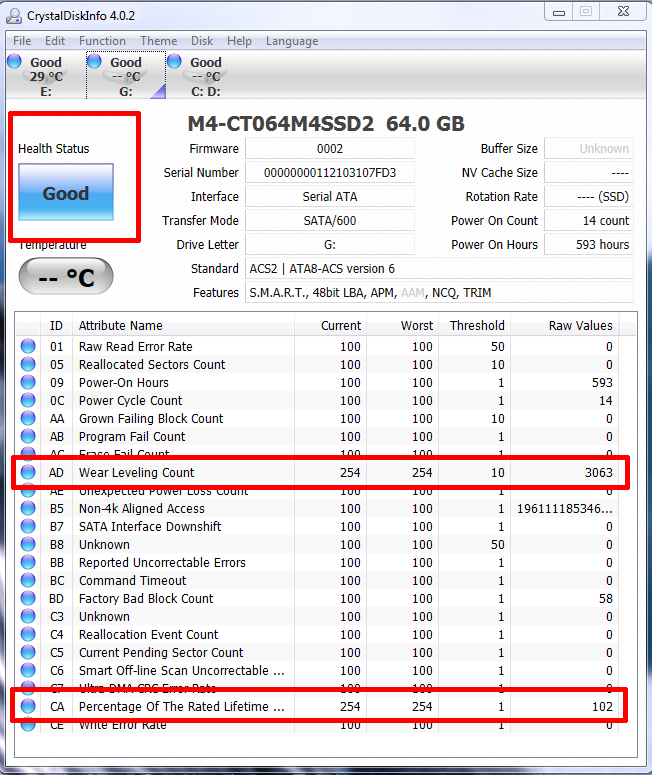Image resolution: width=652 pixels, height=775 pixels.
Task: Click the Serial Number value field
Action: pyautogui.click(x=330, y=172)
